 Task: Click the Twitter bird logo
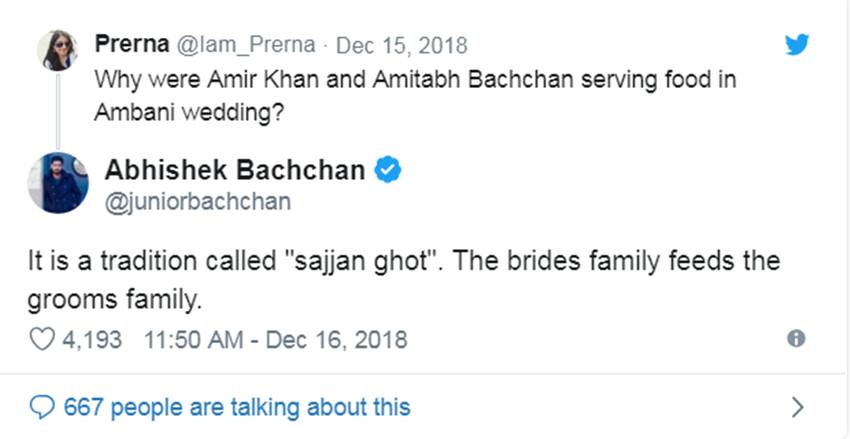click(x=795, y=46)
